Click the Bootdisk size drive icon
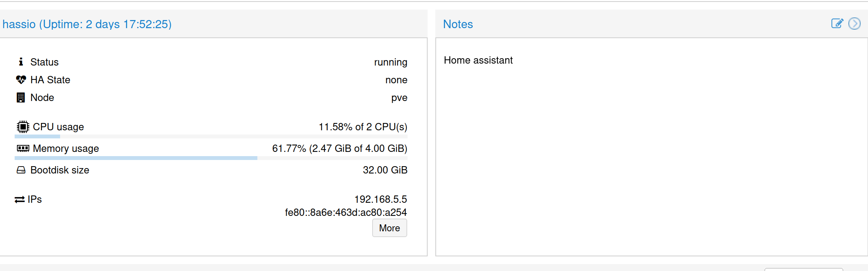This screenshot has height=271, width=868. tap(21, 170)
